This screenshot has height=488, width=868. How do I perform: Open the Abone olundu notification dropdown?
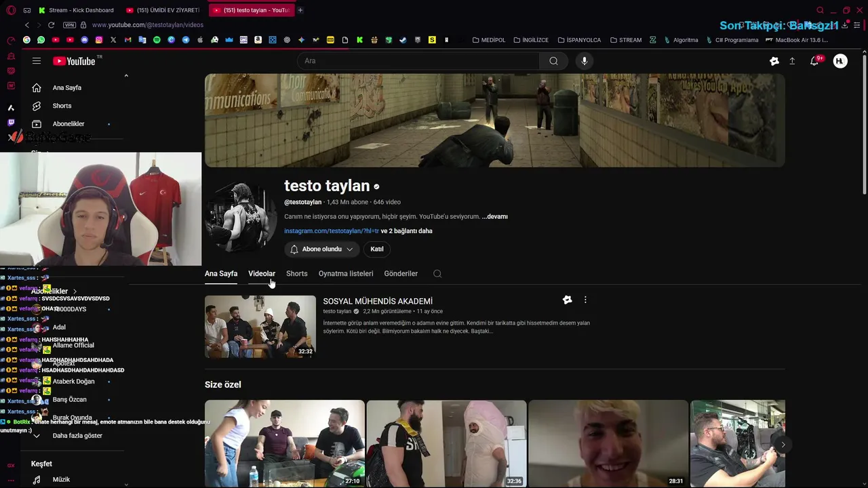coord(321,249)
